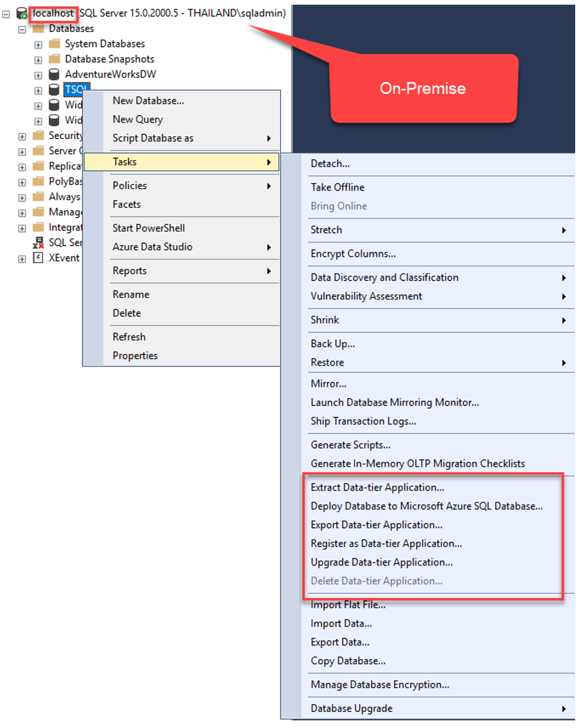Click the localhost server connection icon

tap(22, 13)
